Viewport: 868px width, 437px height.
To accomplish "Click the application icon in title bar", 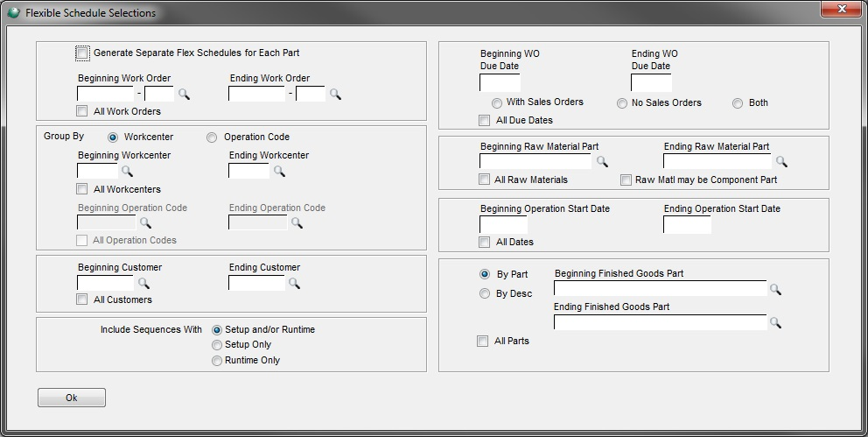I will pos(14,12).
